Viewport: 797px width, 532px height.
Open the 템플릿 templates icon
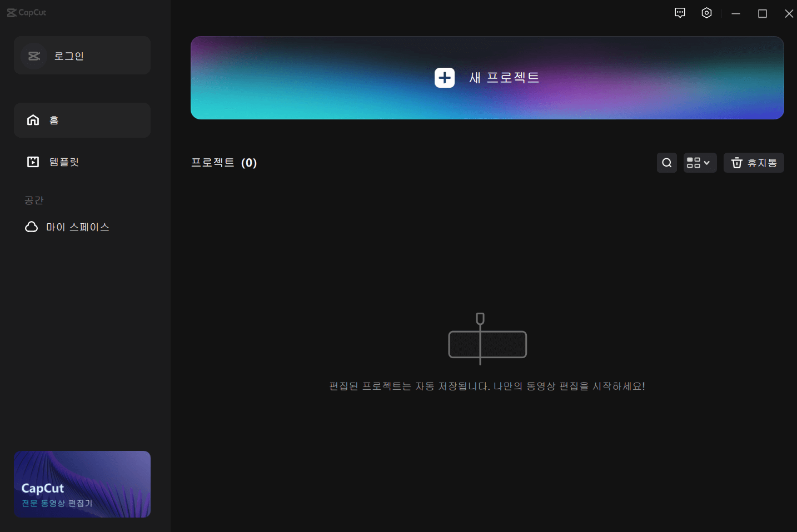[x=32, y=162]
